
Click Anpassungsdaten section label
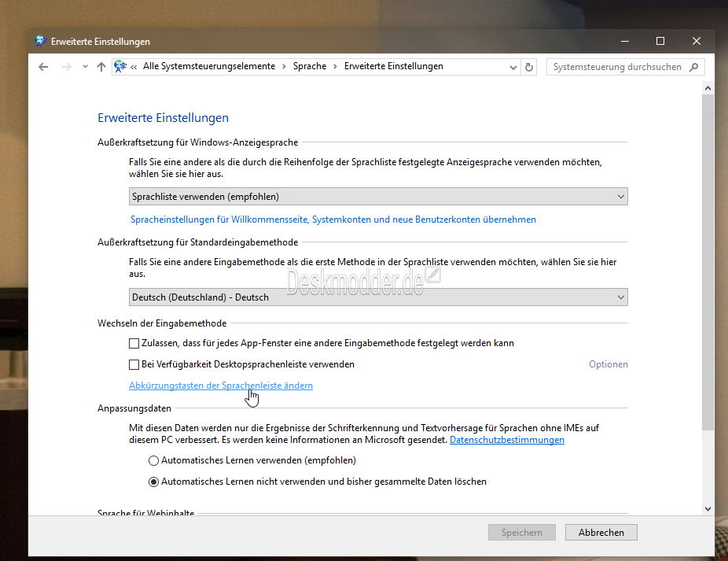coord(134,408)
